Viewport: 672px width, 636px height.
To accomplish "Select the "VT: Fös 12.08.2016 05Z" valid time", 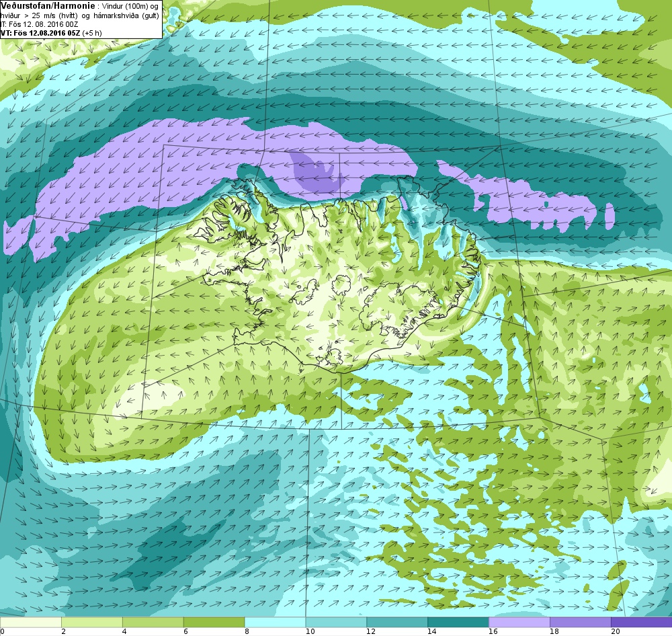I will click(x=40, y=32).
